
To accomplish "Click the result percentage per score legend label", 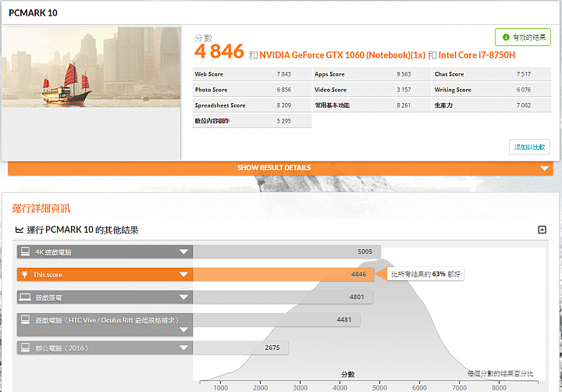I will point(500,374).
